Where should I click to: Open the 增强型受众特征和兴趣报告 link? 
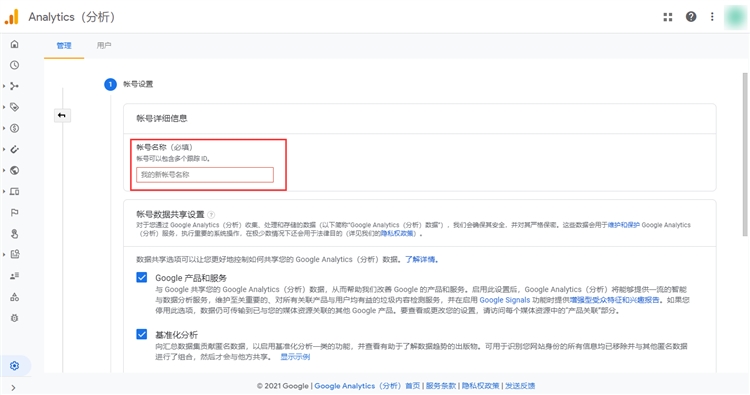point(614,300)
